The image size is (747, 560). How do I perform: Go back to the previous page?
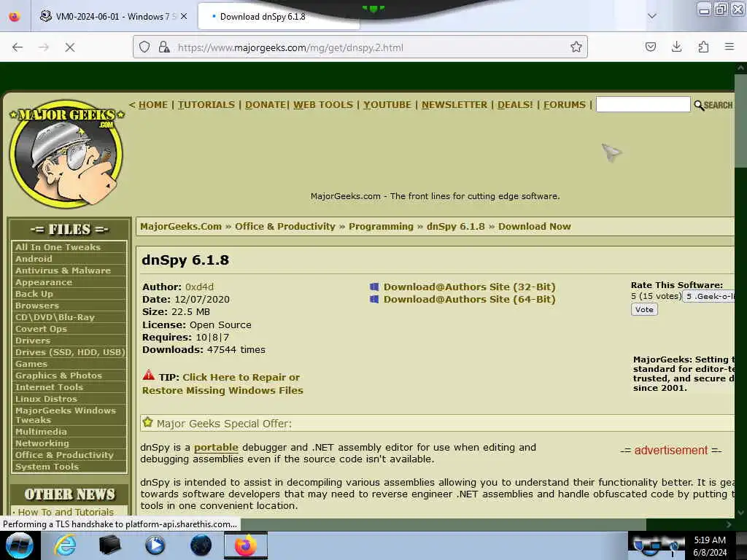(18, 47)
